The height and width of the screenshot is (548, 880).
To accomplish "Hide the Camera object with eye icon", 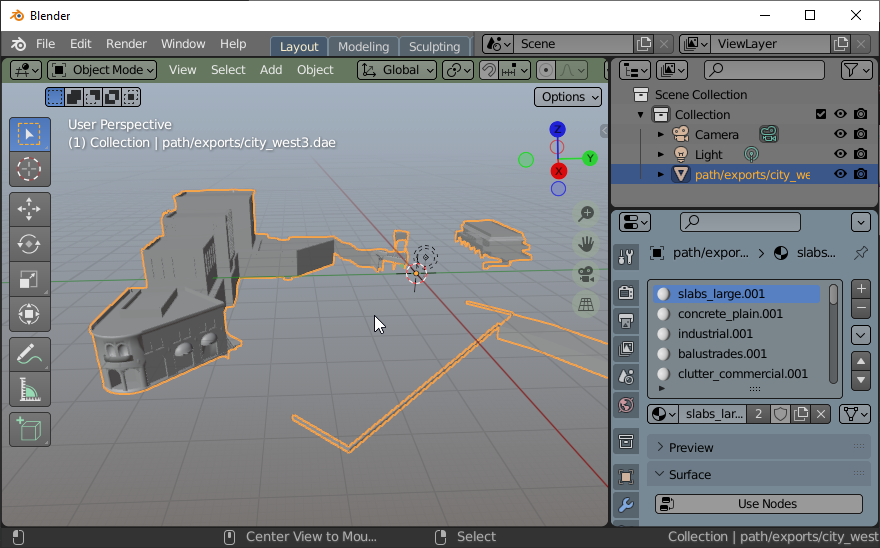I will pos(840,134).
